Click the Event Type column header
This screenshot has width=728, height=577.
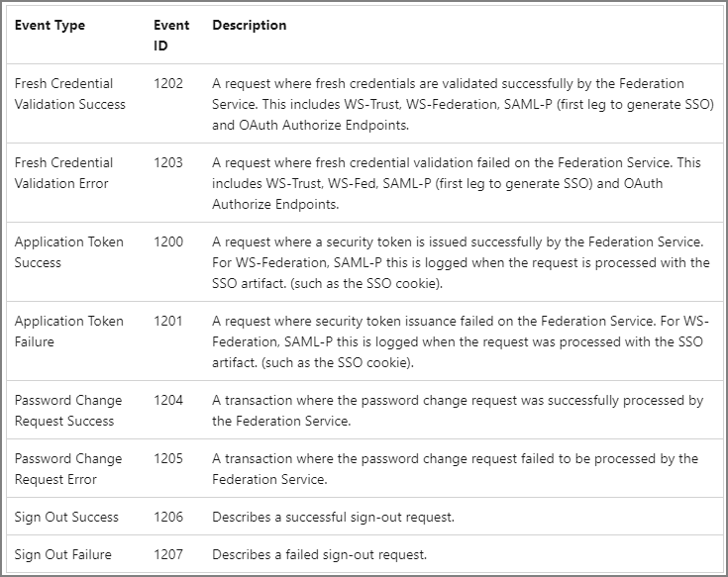(x=50, y=26)
